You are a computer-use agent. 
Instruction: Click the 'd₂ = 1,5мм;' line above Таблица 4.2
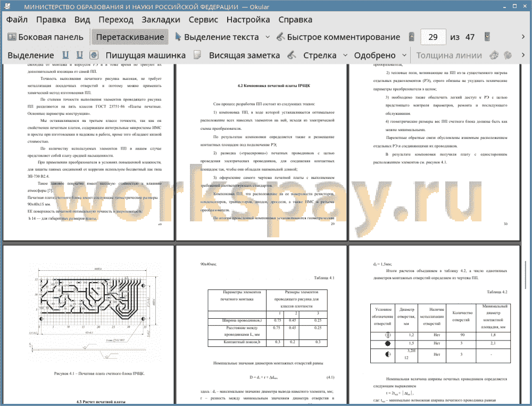383,264
